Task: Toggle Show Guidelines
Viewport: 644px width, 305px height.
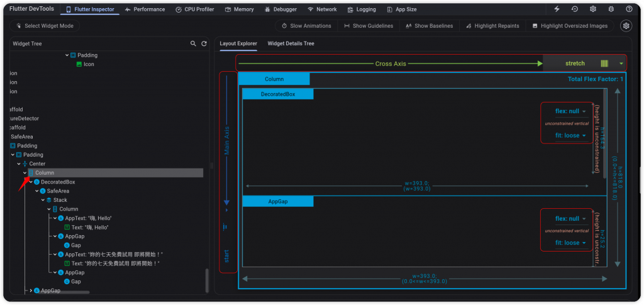Action: coord(369,26)
